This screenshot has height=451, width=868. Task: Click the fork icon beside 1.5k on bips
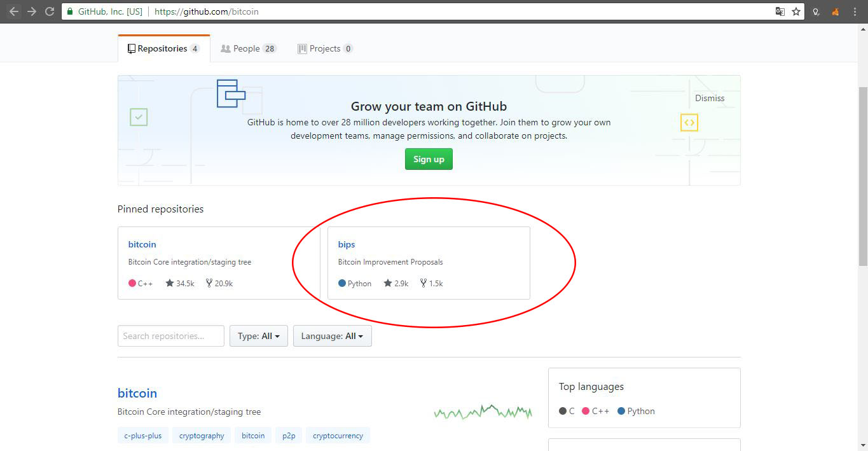pyautogui.click(x=424, y=283)
